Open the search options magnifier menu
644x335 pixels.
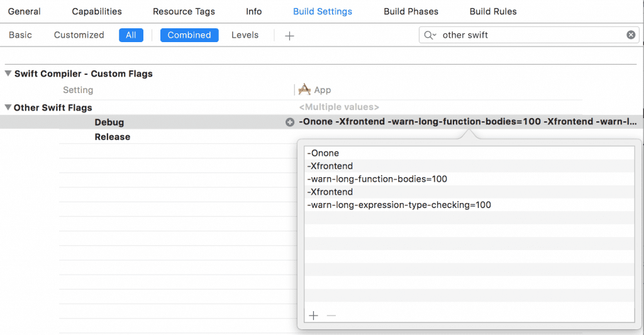430,35
